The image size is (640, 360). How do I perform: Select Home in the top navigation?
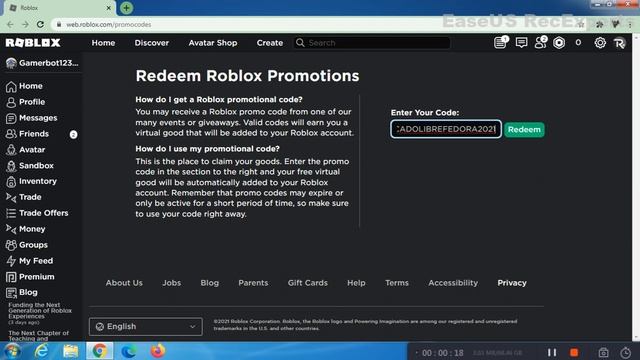tap(103, 42)
